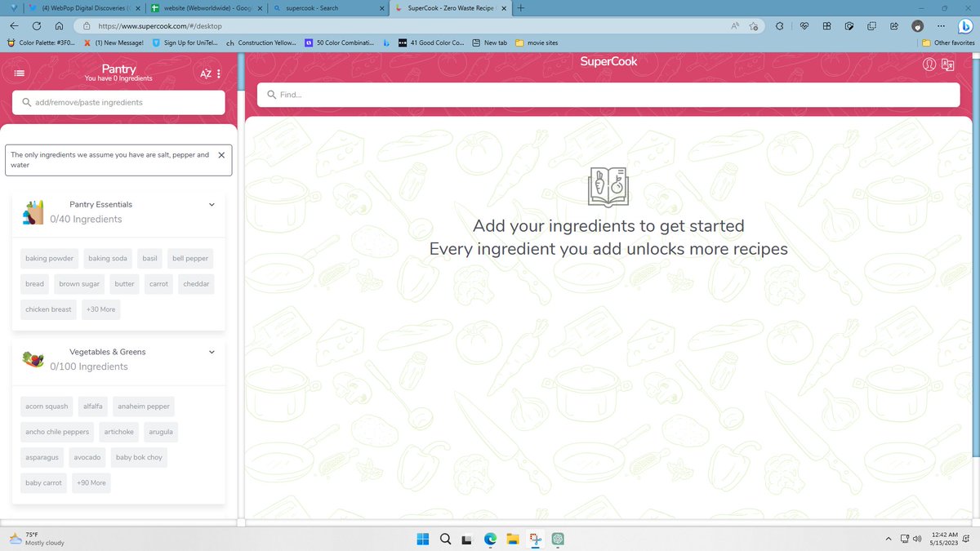The image size is (980, 551).
Task: Open the Windows Start button
Action: [x=423, y=539]
